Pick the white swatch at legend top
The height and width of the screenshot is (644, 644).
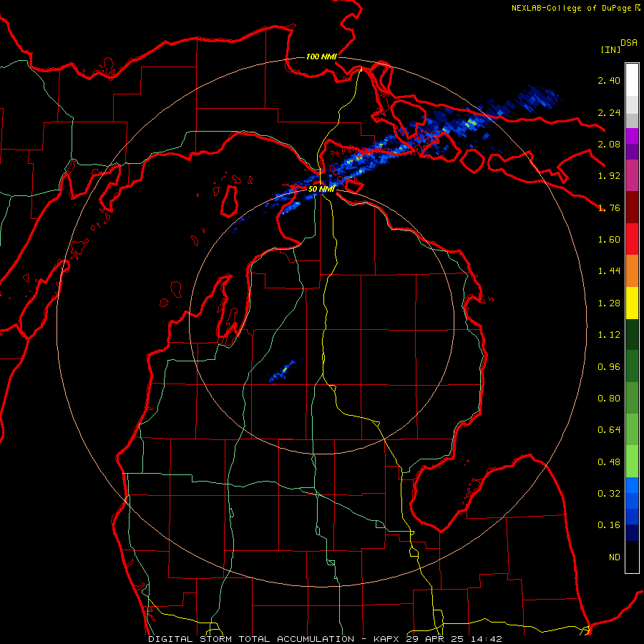[x=632, y=79]
